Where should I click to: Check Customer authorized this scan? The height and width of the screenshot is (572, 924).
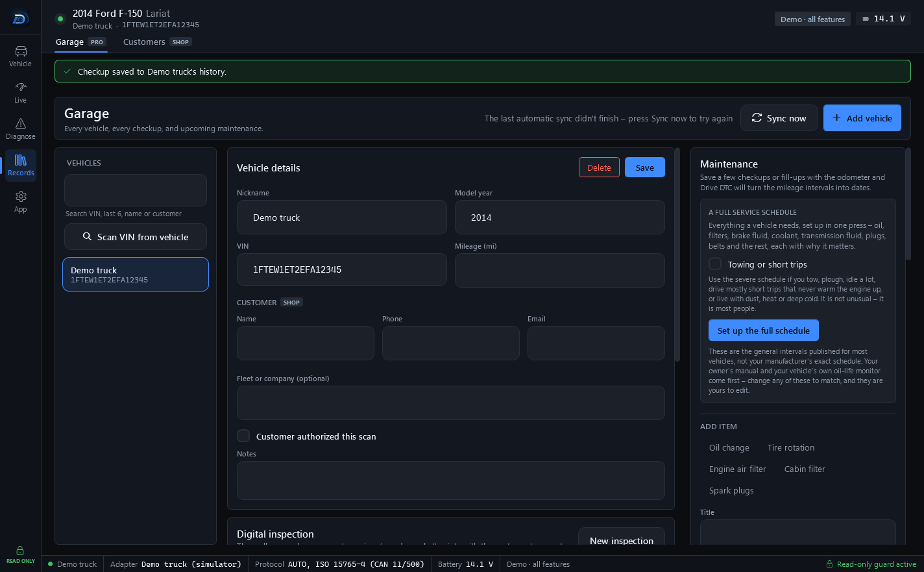pyautogui.click(x=243, y=436)
